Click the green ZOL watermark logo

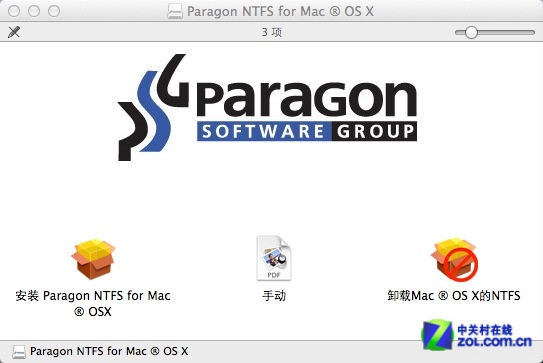point(437,335)
